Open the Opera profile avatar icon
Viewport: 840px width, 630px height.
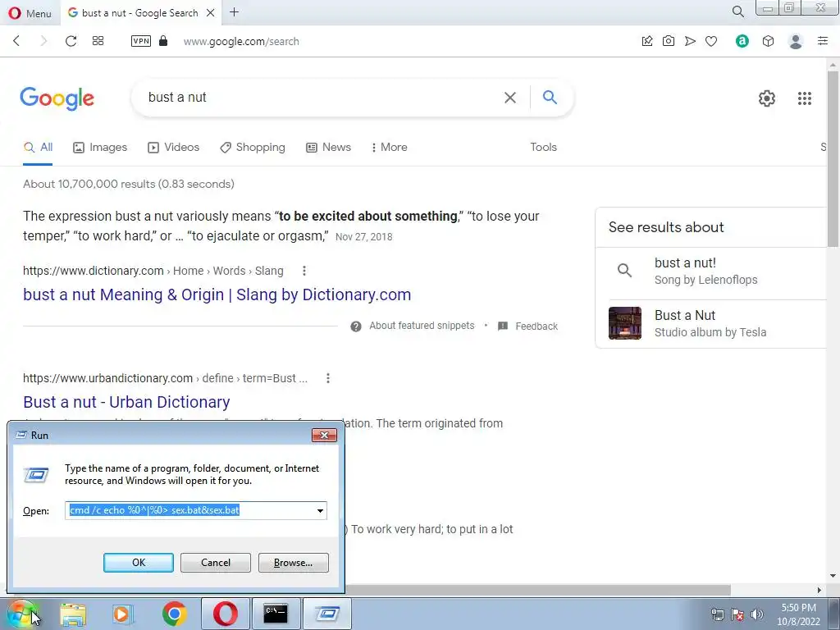(796, 41)
